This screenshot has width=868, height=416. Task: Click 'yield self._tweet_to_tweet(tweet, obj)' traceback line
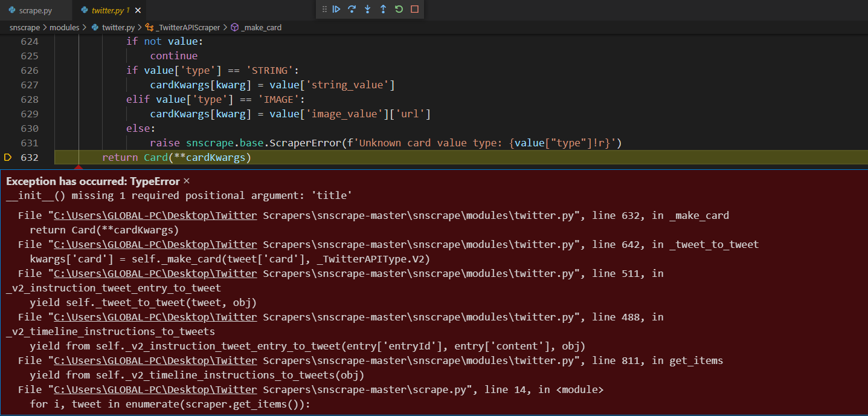point(143,302)
